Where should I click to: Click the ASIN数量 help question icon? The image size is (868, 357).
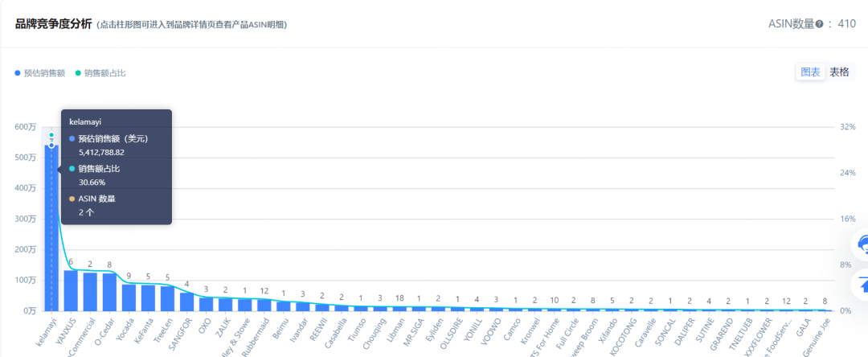pos(819,24)
